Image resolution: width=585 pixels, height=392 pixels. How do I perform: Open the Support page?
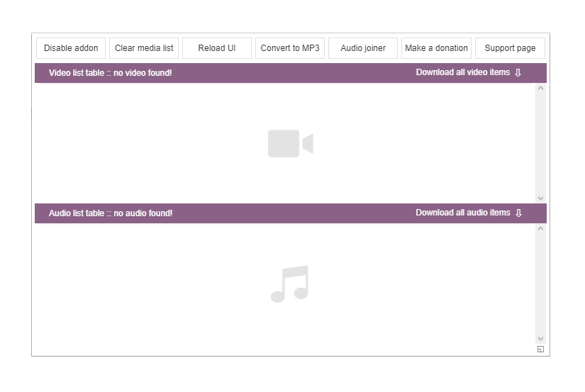(510, 48)
